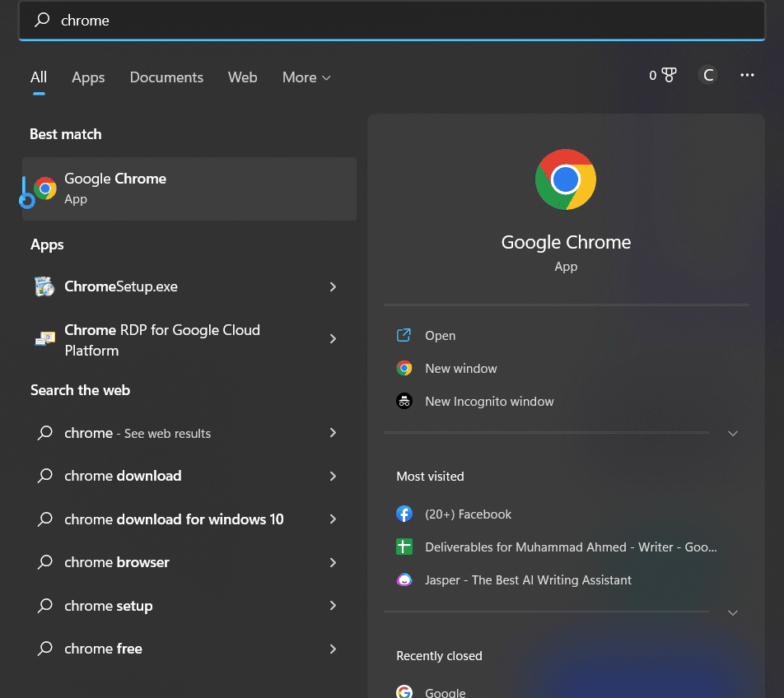Click the rewards trophy icon
784x698 pixels.
click(669, 76)
